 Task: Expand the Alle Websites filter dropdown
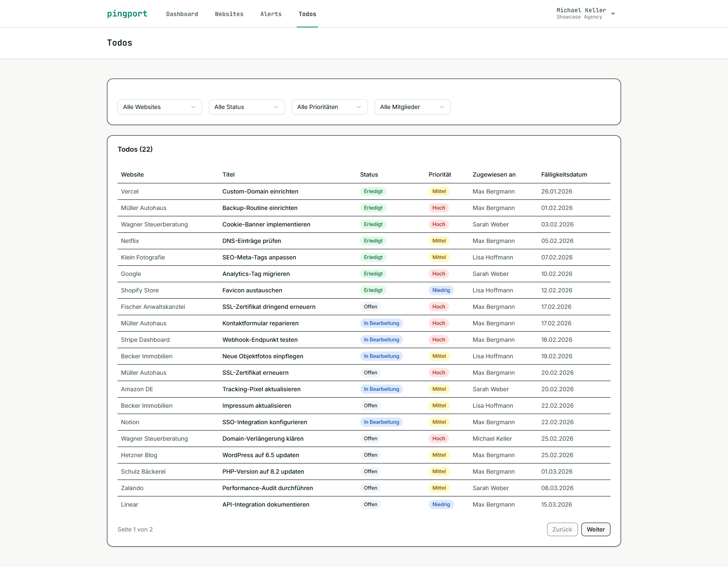[x=159, y=107]
